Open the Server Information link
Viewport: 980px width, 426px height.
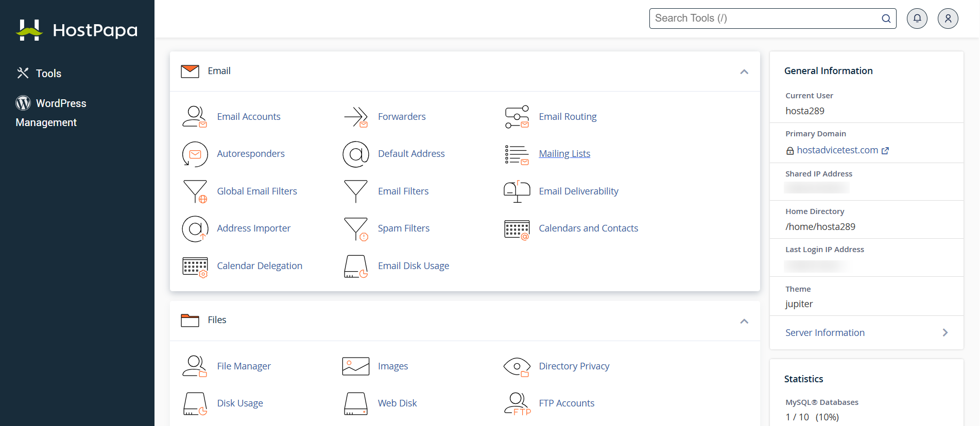[x=825, y=333]
